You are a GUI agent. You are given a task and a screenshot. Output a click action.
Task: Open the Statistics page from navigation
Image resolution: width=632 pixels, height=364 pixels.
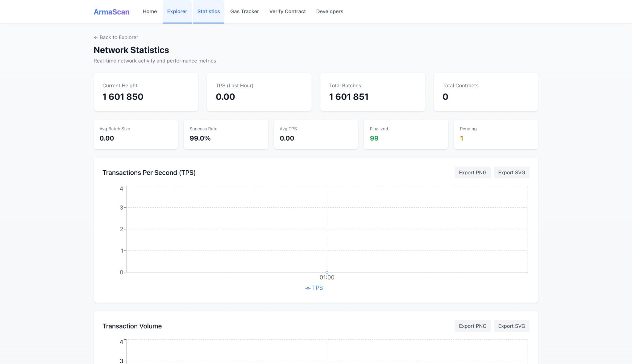point(209,11)
